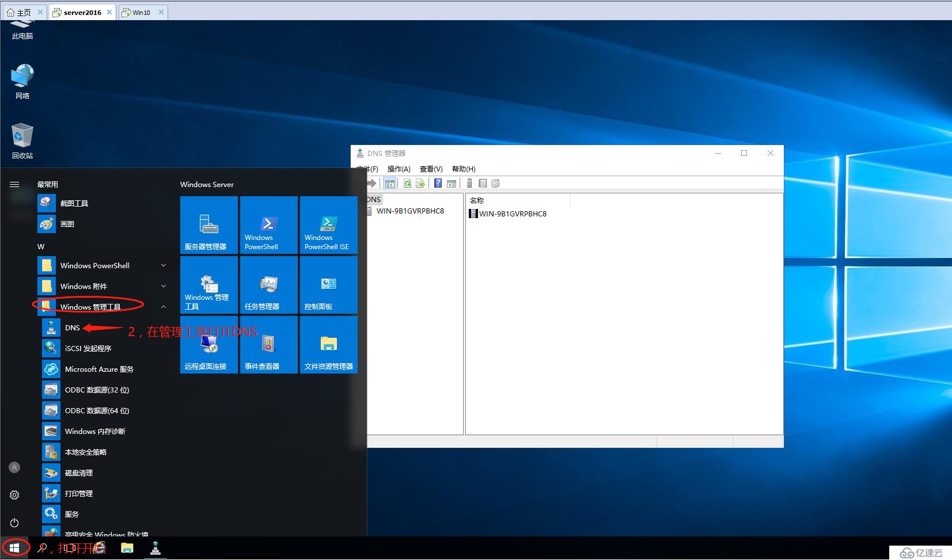Close the Win10 tab

click(x=161, y=12)
